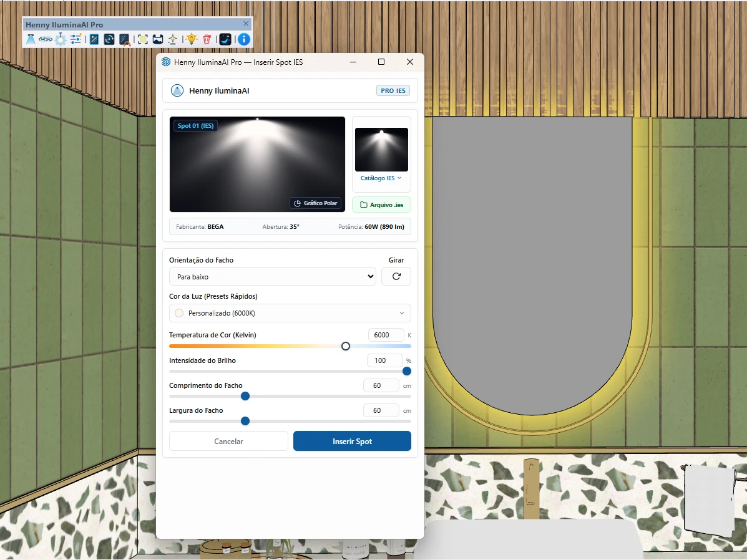Click the Abertura 35° text

point(281,226)
